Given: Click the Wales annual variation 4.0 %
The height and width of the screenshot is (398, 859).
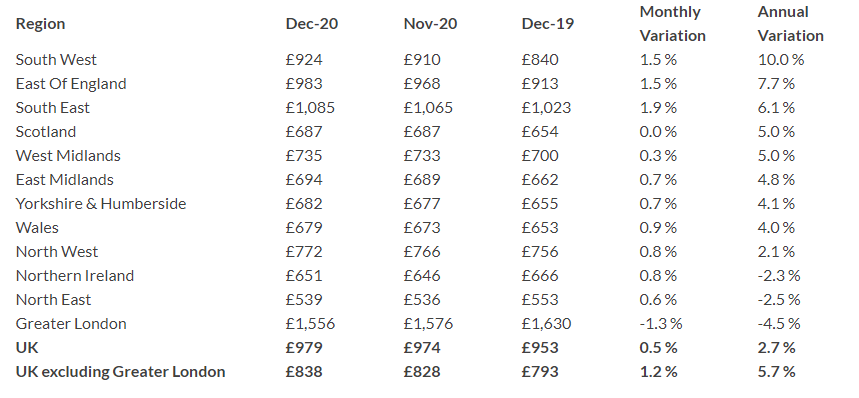Looking at the screenshot, I should click(x=776, y=228).
